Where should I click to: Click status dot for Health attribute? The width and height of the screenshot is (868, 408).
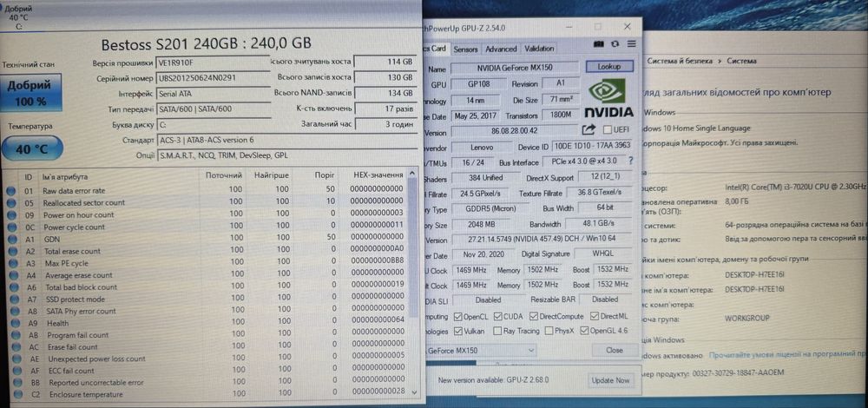pyautogui.click(x=14, y=323)
